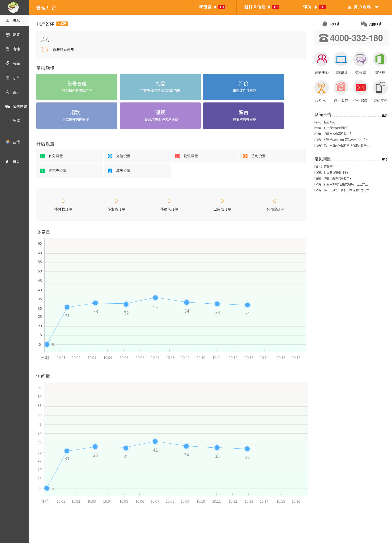
Task: Open the 微商城 chat bubble icon
Action: pos(360,59)
